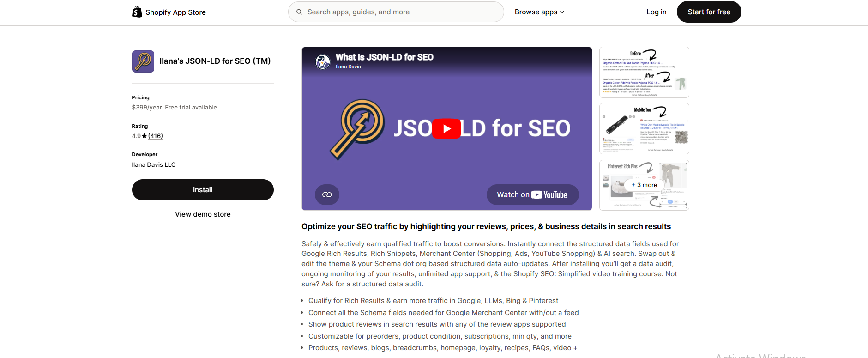Open the Mobile Too screenshot thumbnail

coord(644,129)
